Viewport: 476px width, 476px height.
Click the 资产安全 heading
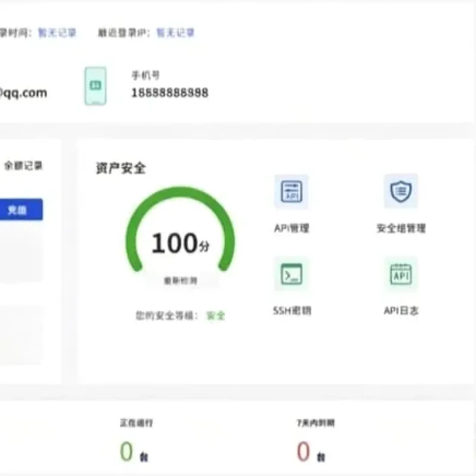[121, 168]
